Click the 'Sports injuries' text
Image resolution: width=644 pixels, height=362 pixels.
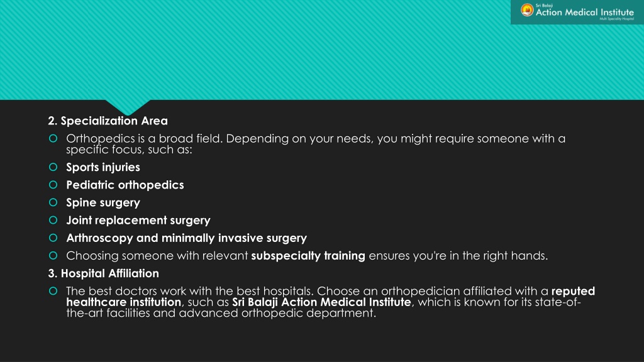point(103,167)
